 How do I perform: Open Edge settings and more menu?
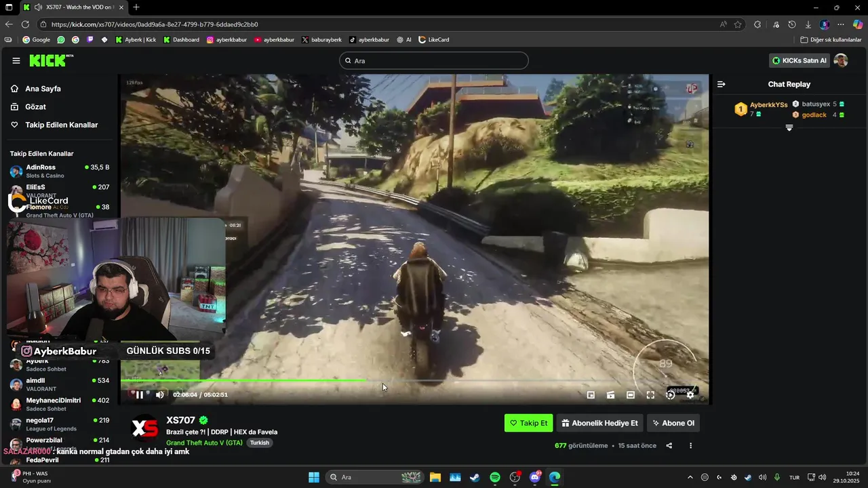click(x=841, y=24)
